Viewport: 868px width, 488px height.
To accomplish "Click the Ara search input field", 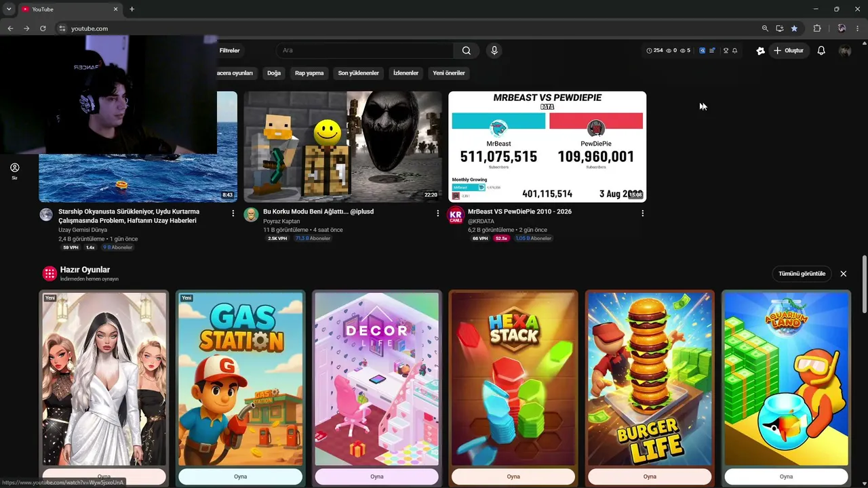I will click(x=365, y=51).
